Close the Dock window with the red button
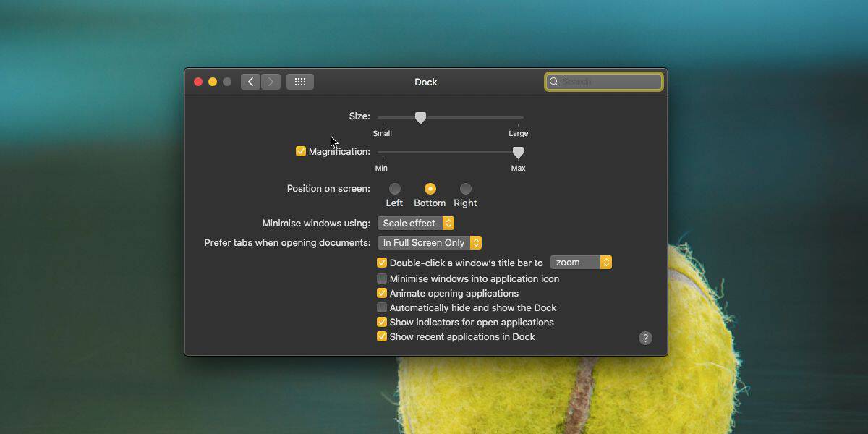 198,82
